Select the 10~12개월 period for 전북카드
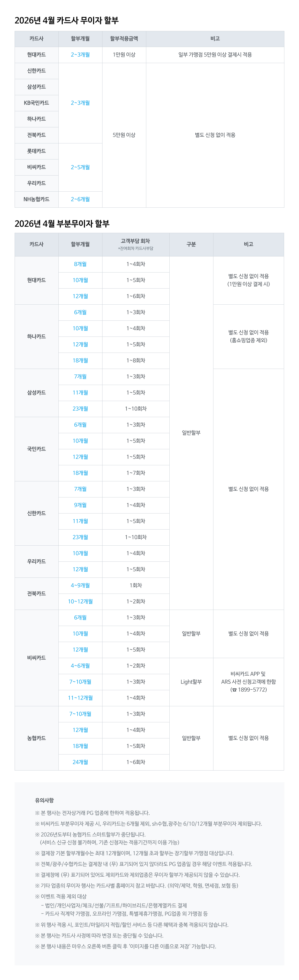 (80, 601)
